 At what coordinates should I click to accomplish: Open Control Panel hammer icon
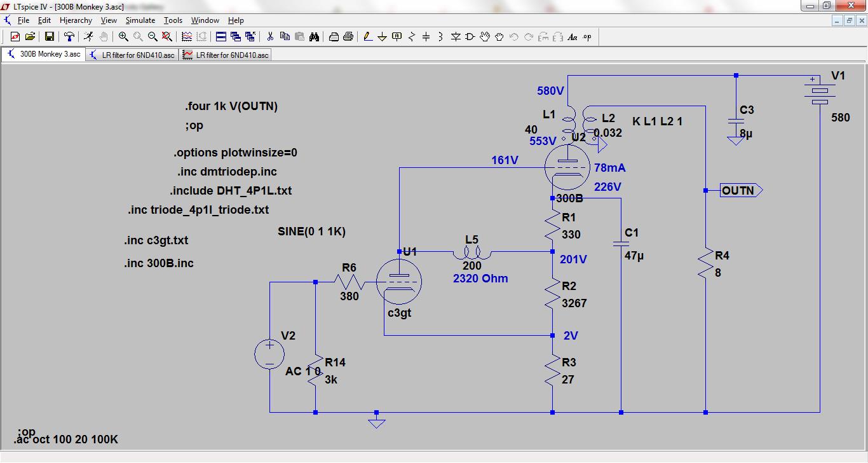[x=69, y=37]
